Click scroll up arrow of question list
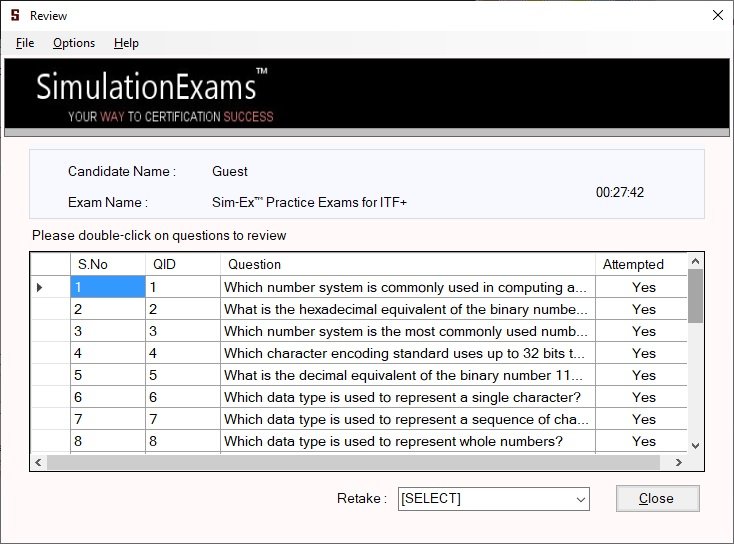 [x=695, y=262]
